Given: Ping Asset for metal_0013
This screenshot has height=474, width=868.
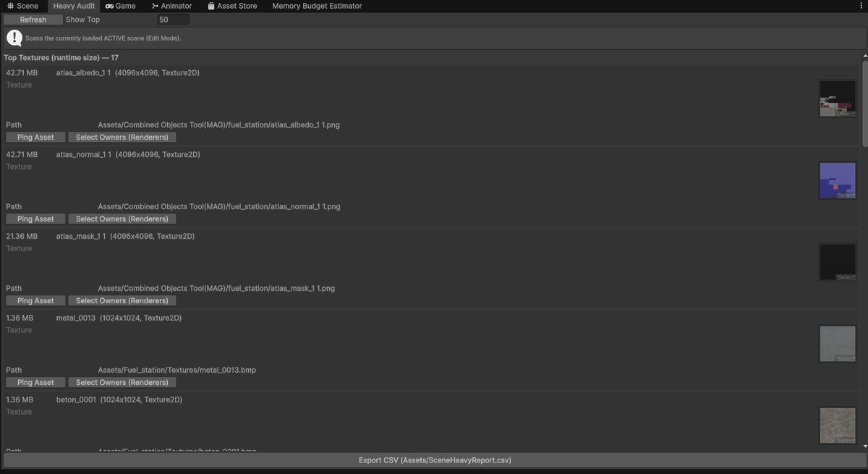Looking at the screenshot, I should pyautogui.click(x=35, y=382).
